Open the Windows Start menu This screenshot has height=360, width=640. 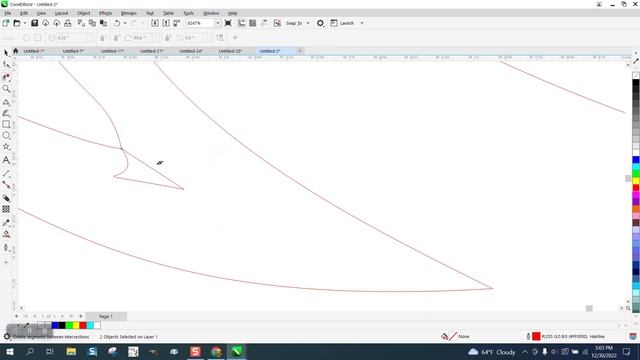[9, 351]
